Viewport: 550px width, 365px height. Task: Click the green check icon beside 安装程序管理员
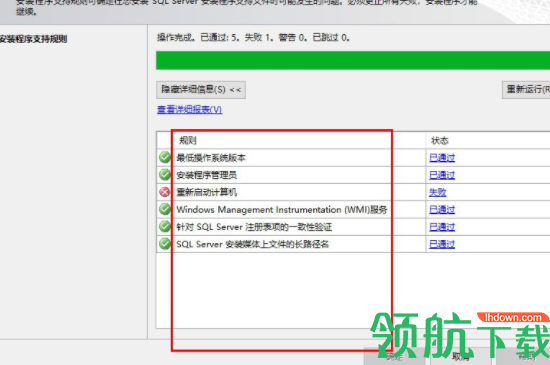(x=165, y=175)
